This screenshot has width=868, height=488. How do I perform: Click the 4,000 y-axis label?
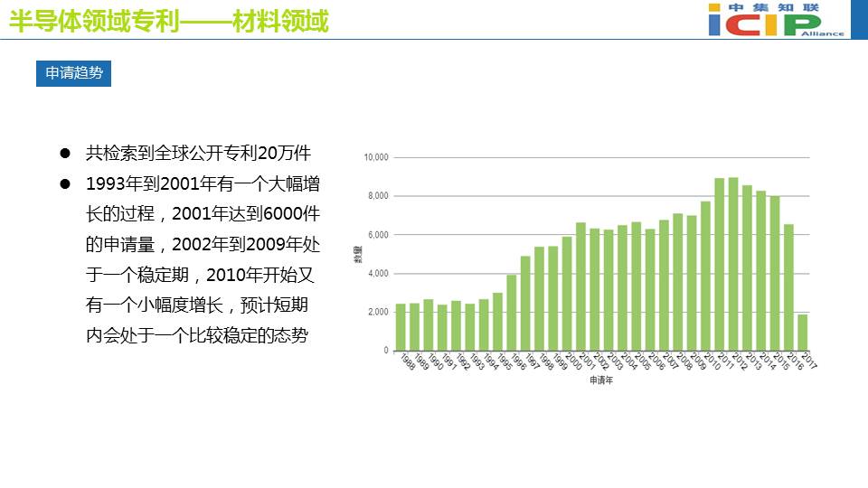(378, 273)
